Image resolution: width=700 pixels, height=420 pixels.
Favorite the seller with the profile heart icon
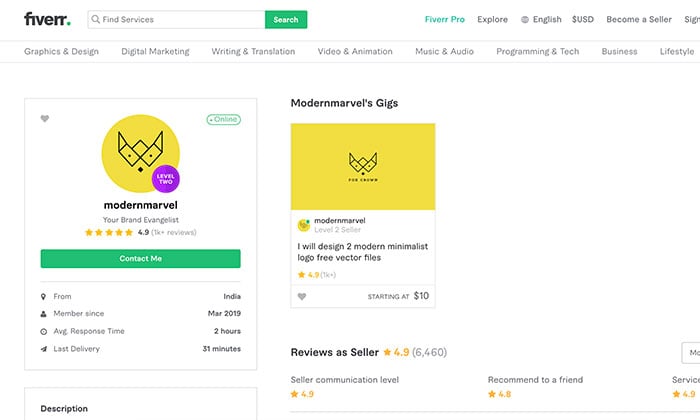click(x=45, y=118)
